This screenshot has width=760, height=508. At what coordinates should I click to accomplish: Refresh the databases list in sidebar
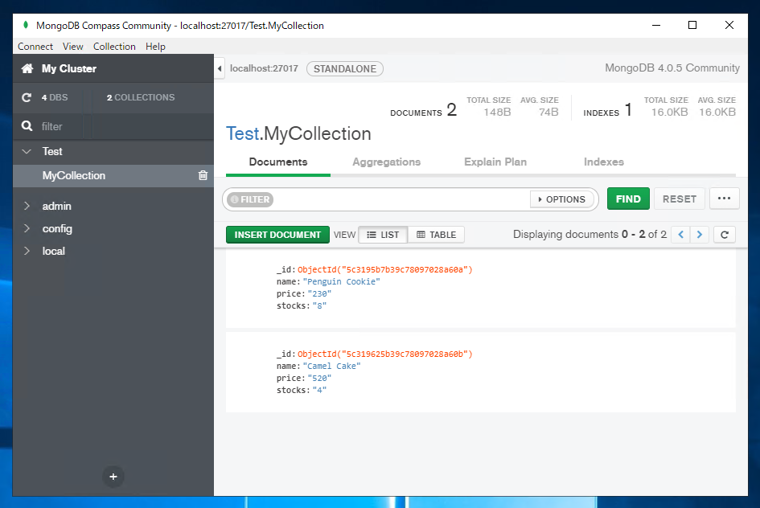point(27,97)
